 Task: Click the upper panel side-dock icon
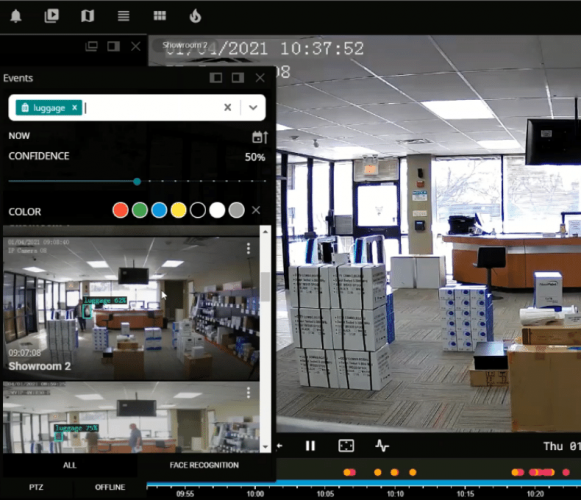coord(113,46)
